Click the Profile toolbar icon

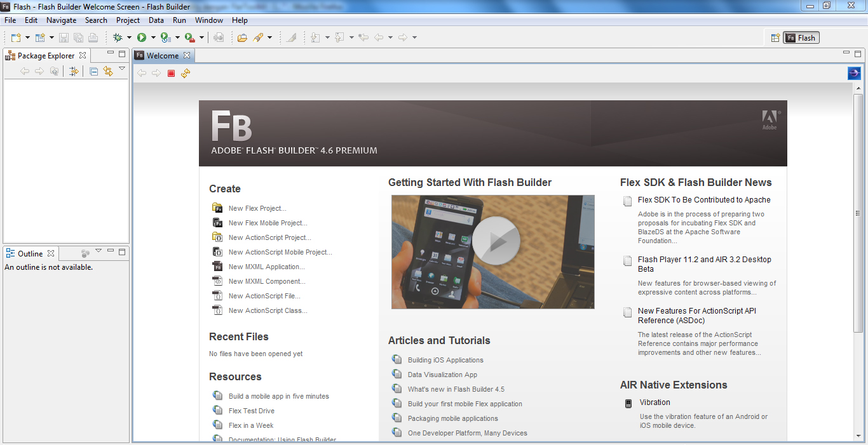pyautogui.click(x=166, y=37)
